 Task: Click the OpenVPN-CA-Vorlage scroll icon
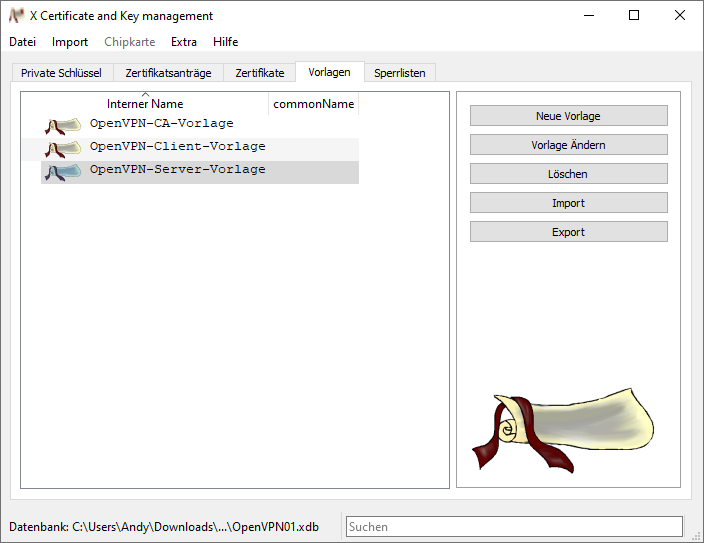click(62, 125)
